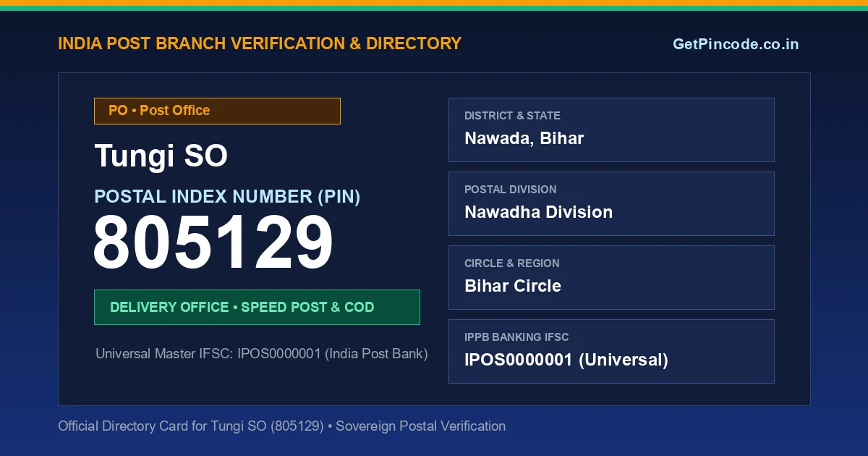Click the Tungi SO office name

coord(161,156)
